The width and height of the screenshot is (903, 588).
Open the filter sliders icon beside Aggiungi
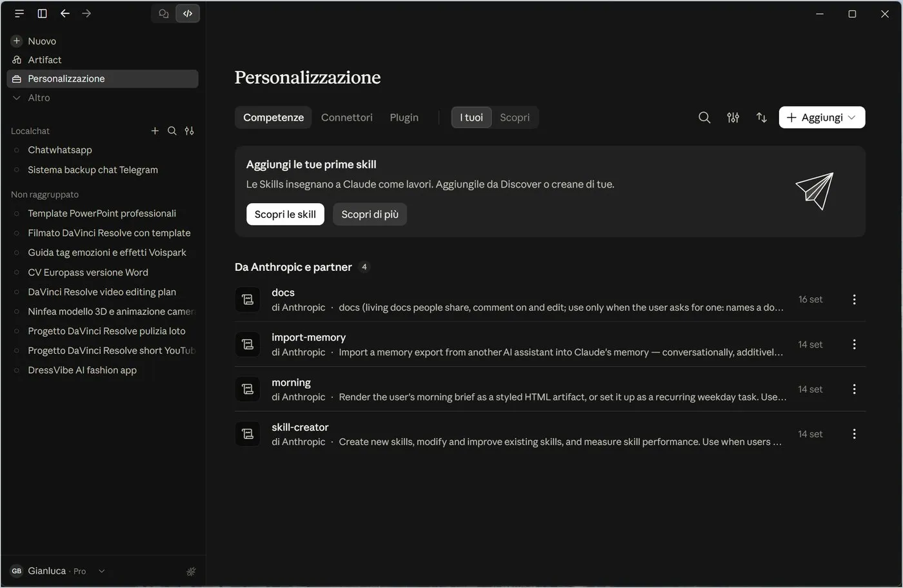733,117
